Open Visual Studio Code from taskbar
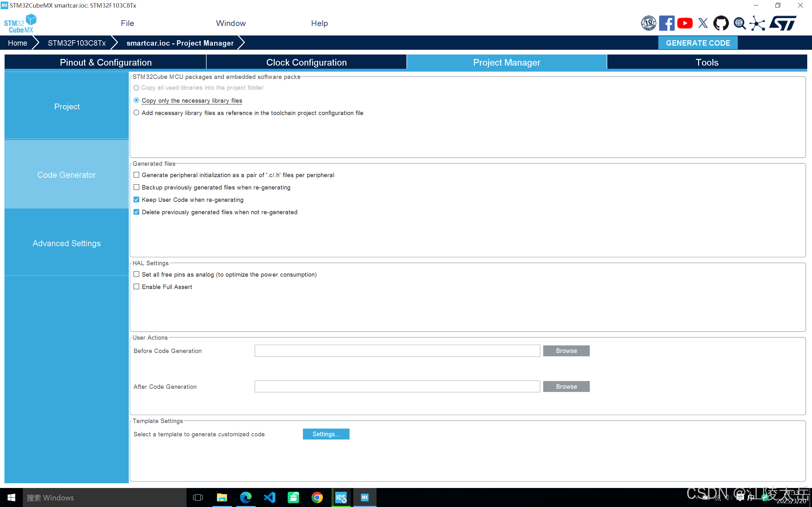 point(269,497)
